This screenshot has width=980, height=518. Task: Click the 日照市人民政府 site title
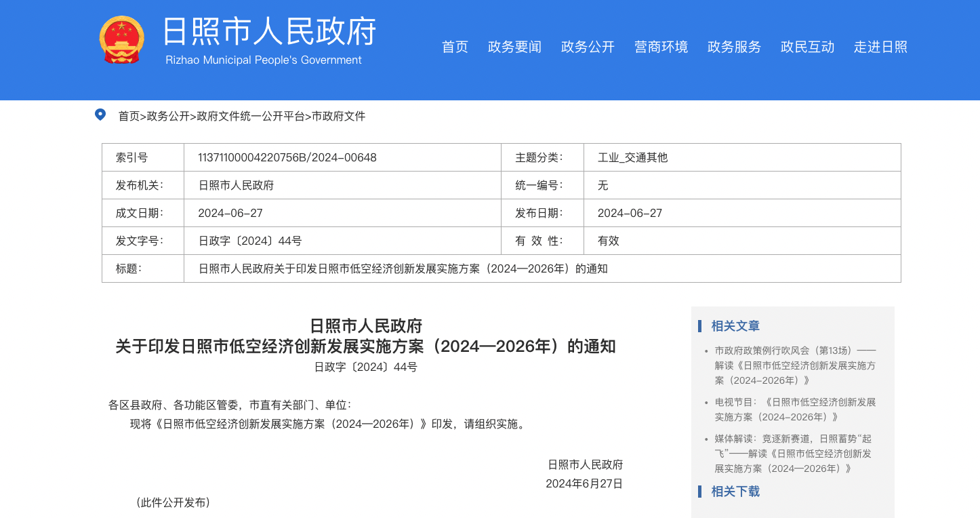tap(269, 33)
